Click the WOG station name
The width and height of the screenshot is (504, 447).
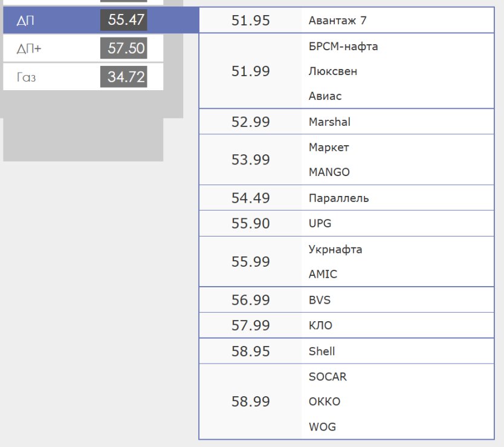(322, 426)
